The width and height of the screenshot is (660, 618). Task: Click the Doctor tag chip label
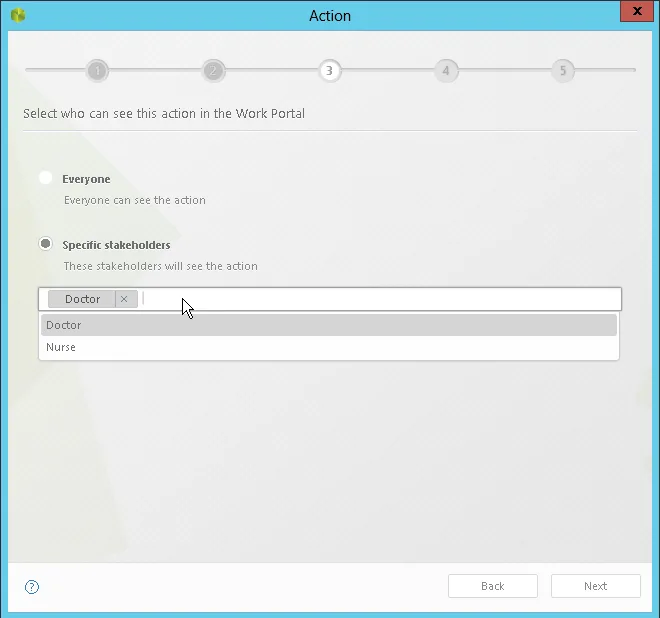pos(82,299)
